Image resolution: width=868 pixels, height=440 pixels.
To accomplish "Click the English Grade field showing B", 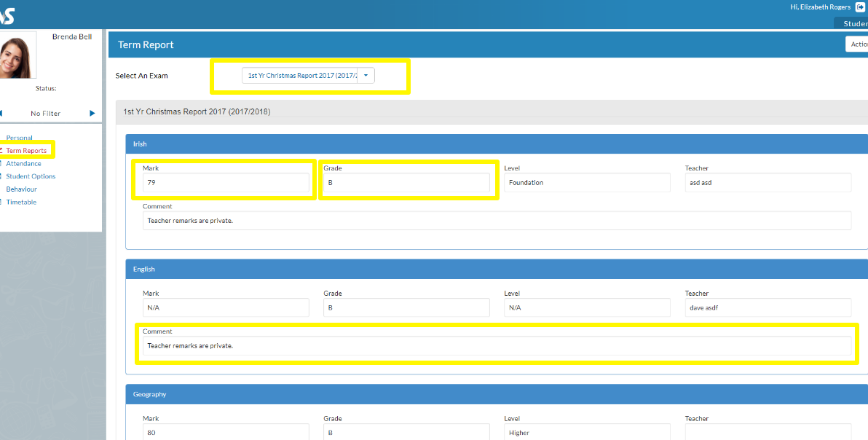I will click(406, 307).
